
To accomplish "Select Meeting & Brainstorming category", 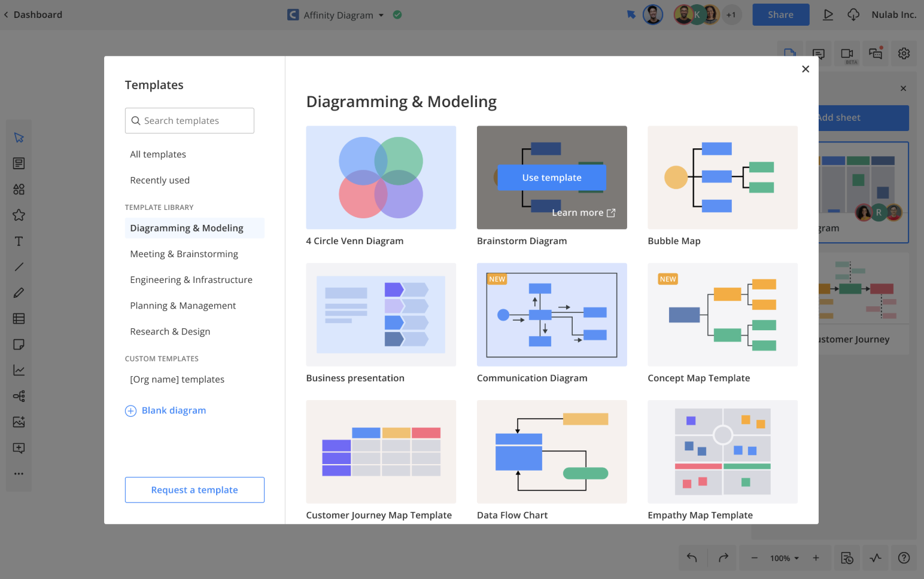I will coord(184,254).
